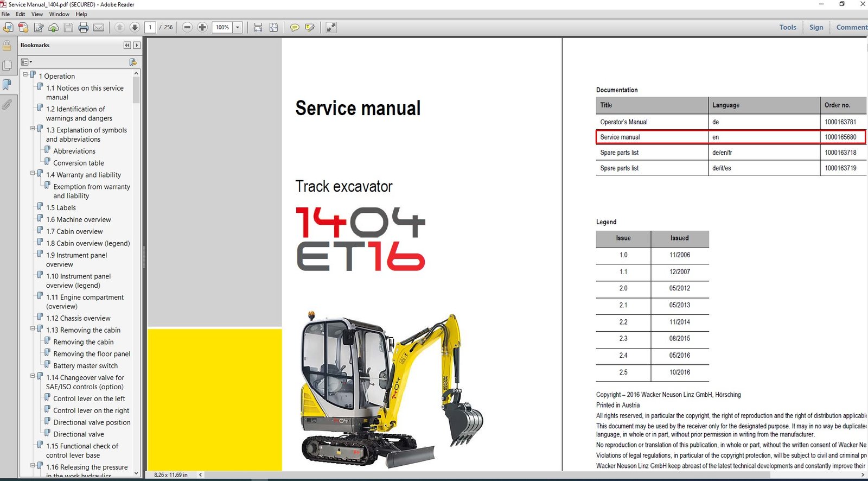Viewport: 868px width, 481px height.
Task: Click the bookmarks panel vertical scrollbar thumb
Action: click(x=136, y=90)
